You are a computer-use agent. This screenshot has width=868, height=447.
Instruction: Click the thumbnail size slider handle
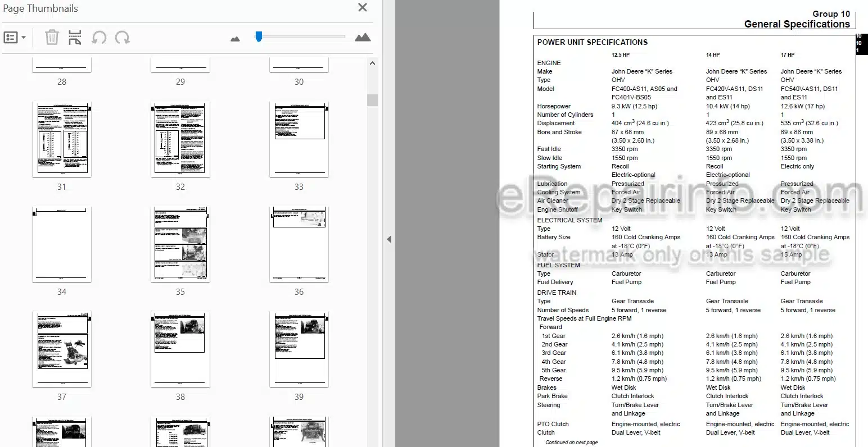pos(259,37)
